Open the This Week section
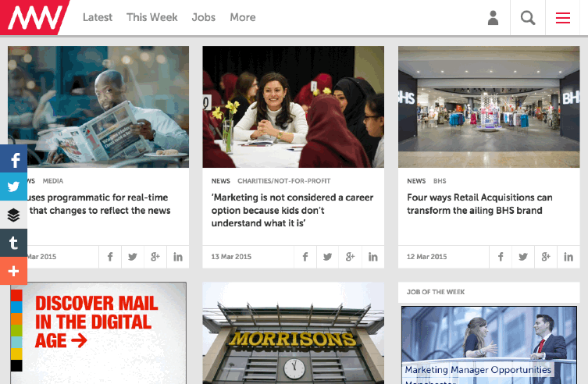 coord(151,17)
